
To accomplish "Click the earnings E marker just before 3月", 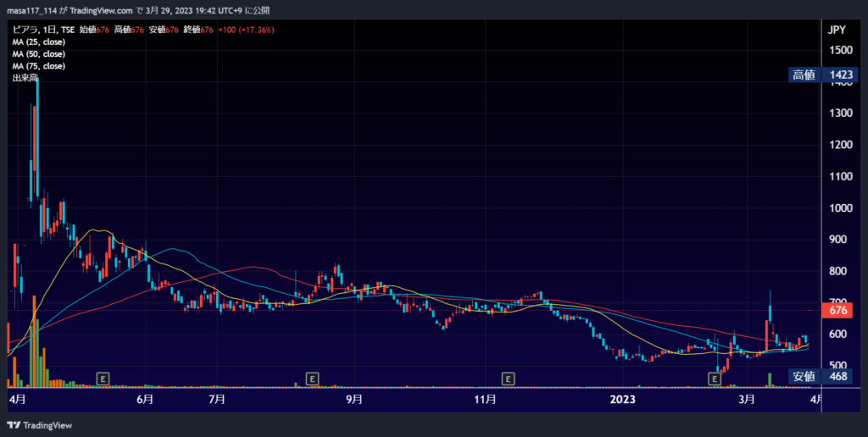I will point(715,379).
